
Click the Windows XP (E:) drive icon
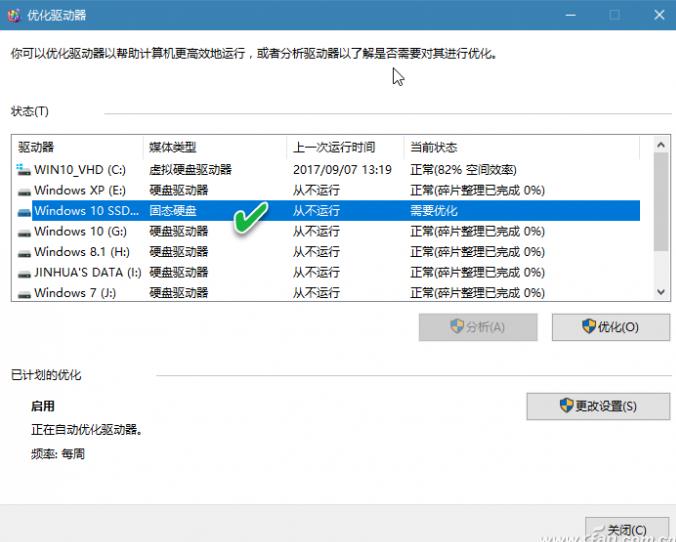(x=24, y=191)
